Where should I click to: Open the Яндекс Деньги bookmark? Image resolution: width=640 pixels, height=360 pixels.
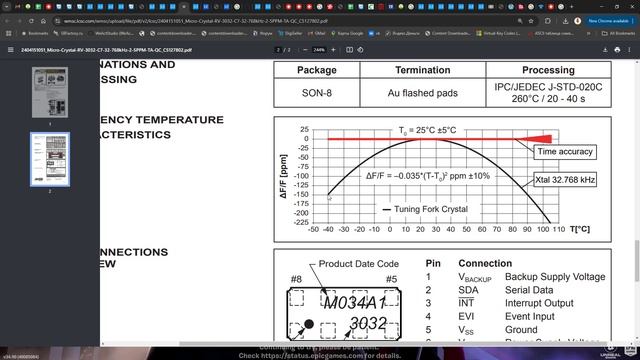[402, 33]
